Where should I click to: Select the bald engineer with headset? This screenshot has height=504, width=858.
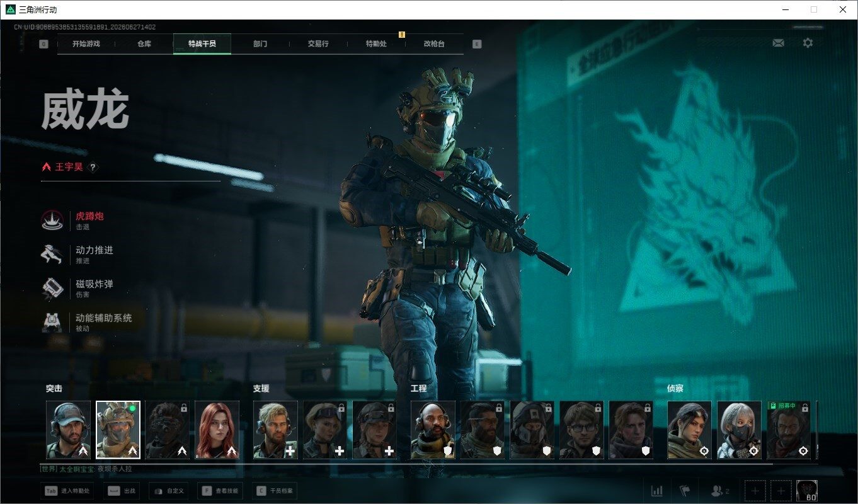click(x=433, y=430)
